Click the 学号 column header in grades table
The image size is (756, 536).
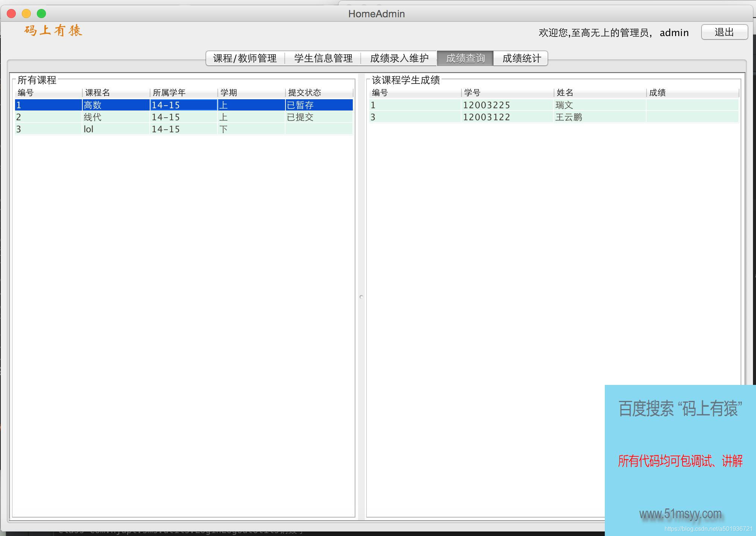pyautogui.click(x=508, y=92)
